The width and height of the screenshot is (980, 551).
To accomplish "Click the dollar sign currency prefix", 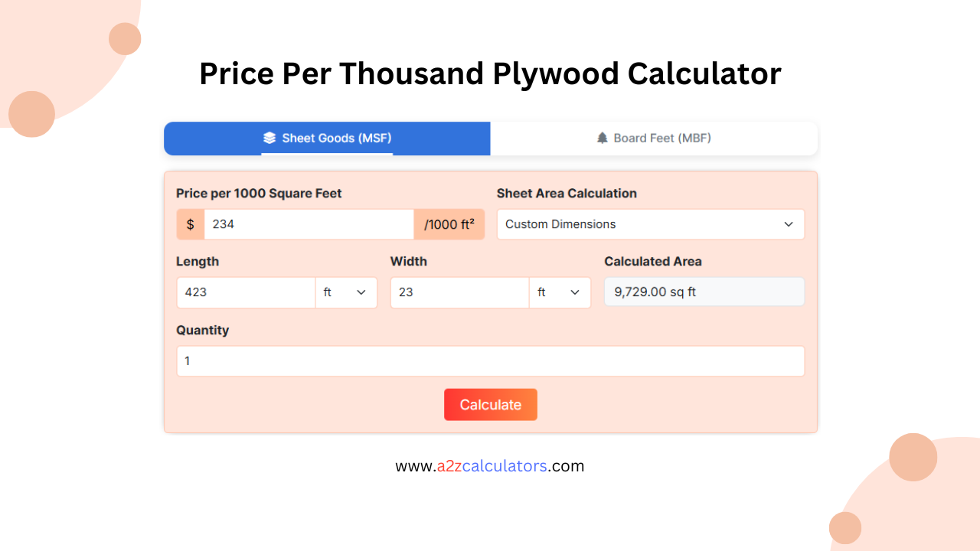I will pyautogui.click(x=189, y=223).
